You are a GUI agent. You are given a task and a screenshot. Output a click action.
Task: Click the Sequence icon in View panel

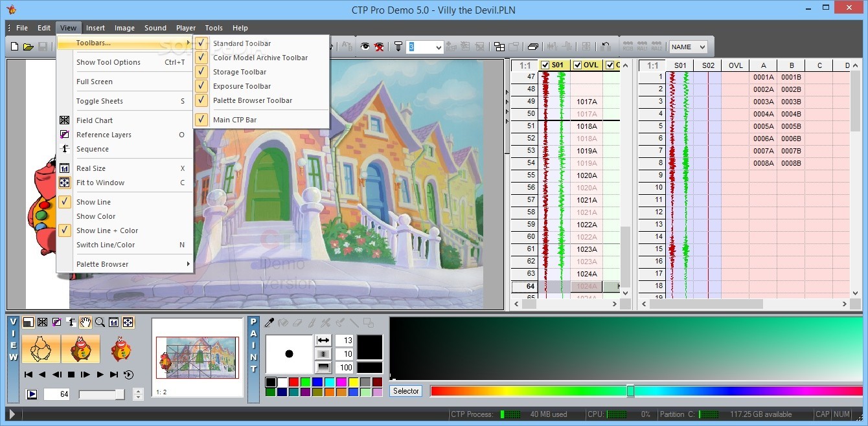point(71,322)
